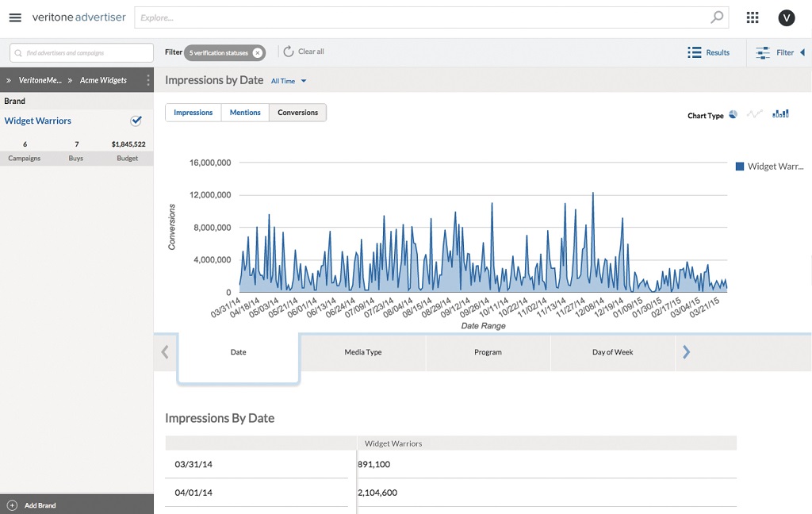Click the Widget Warriors legend color swatch
This screenshot has height=514, width=812.
(739, 167)
